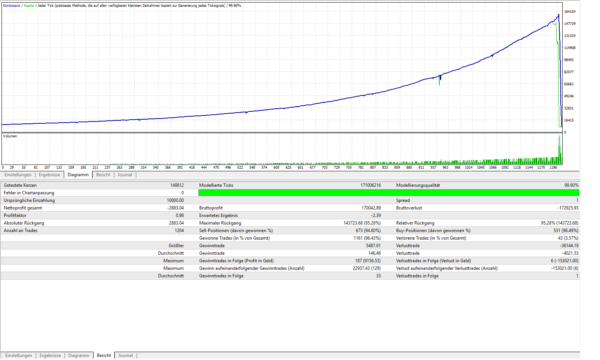Select Verlust aufeinanderfolgender Verlusttrades (Anzahl) label

tap(447, 268)
